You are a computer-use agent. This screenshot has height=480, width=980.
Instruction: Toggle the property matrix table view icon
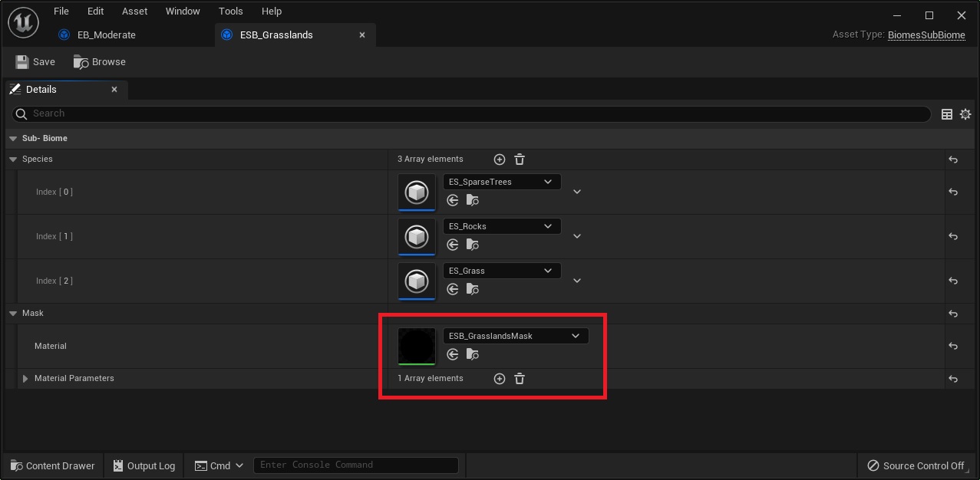pos(947,114)
